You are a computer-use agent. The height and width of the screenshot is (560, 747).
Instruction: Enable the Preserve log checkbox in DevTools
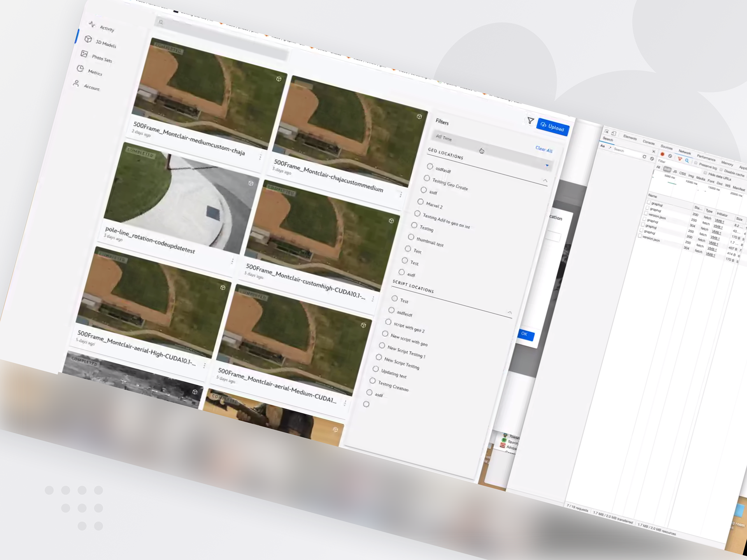tap(696, 163)
